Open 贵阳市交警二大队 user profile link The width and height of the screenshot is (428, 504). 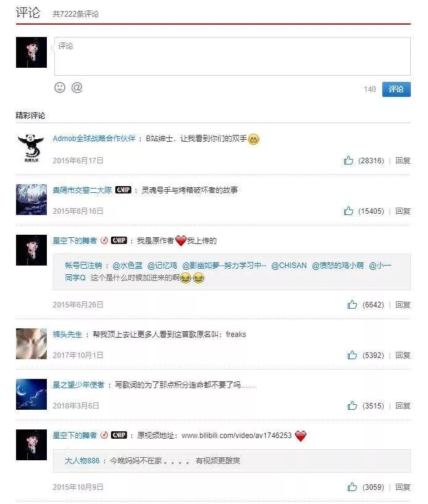pyautogui.click(x=82, y=190)
